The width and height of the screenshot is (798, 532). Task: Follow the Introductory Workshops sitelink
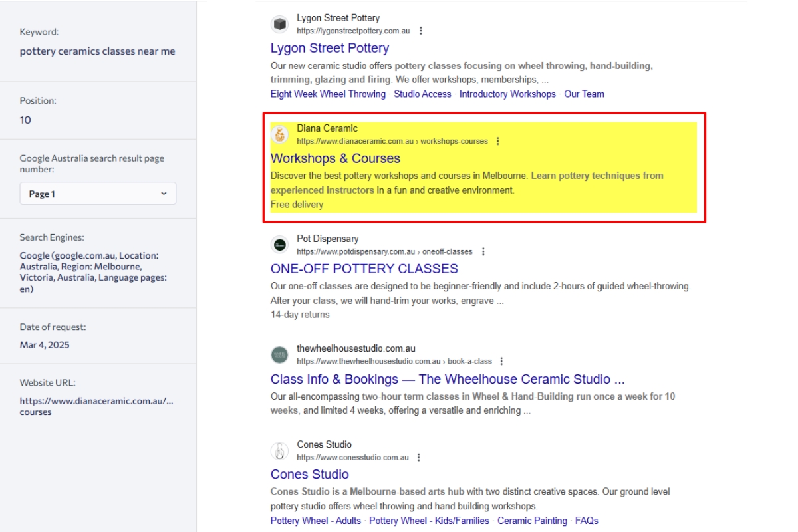pyautogui.click(x=507, y=94)
